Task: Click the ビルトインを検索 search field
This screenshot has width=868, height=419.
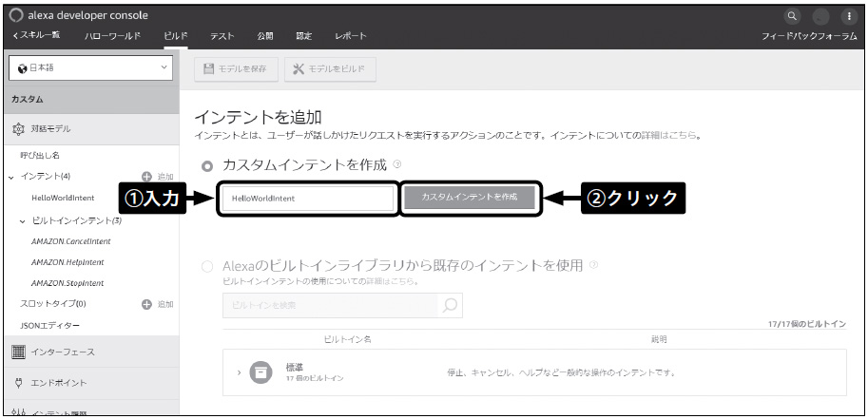Action: tap(330, 306)
